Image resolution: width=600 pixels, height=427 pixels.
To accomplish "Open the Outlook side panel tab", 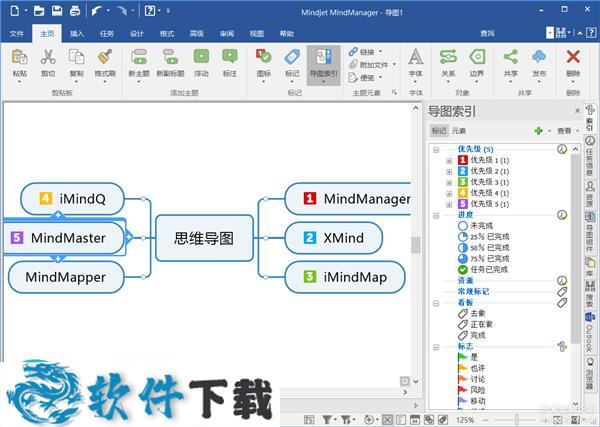I will [590, 332].
